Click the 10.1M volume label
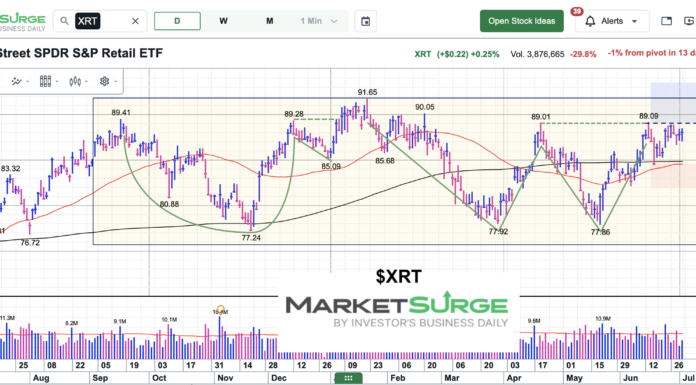 (169, 320)
